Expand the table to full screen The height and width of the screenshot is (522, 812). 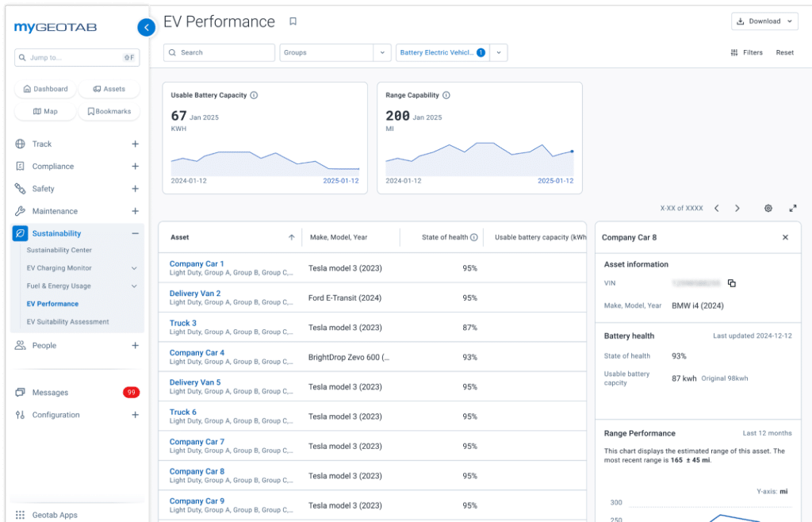(792, 209)
